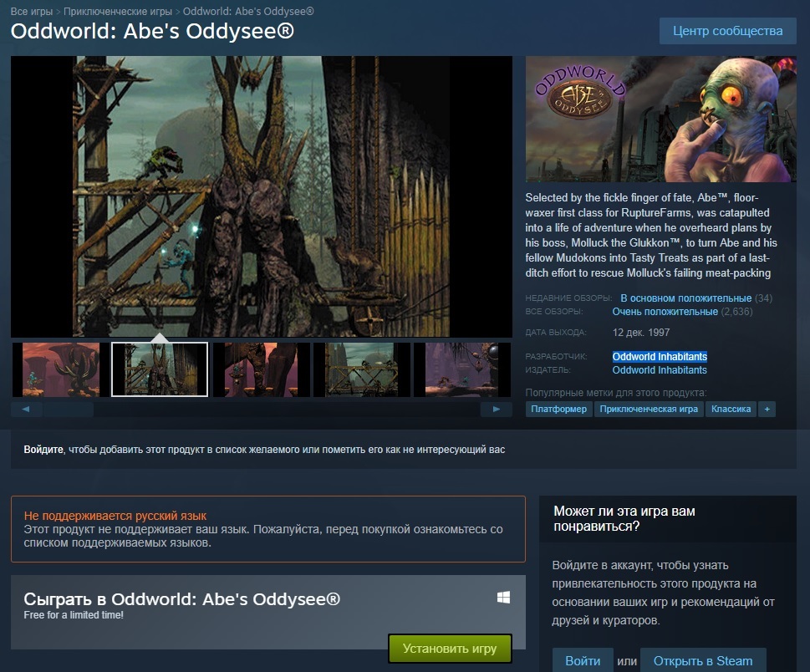810x672 pixels.
Task: Select the first orange desert screenshot thumbnail
Action: (60, 369)
